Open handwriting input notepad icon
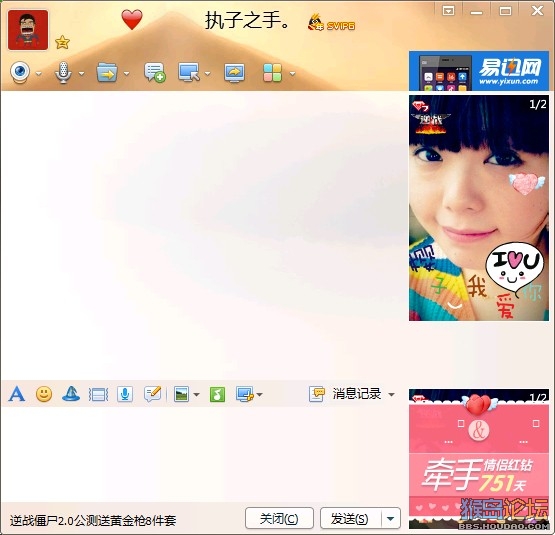Screen dimensions: 555x535 pos(153,394)
